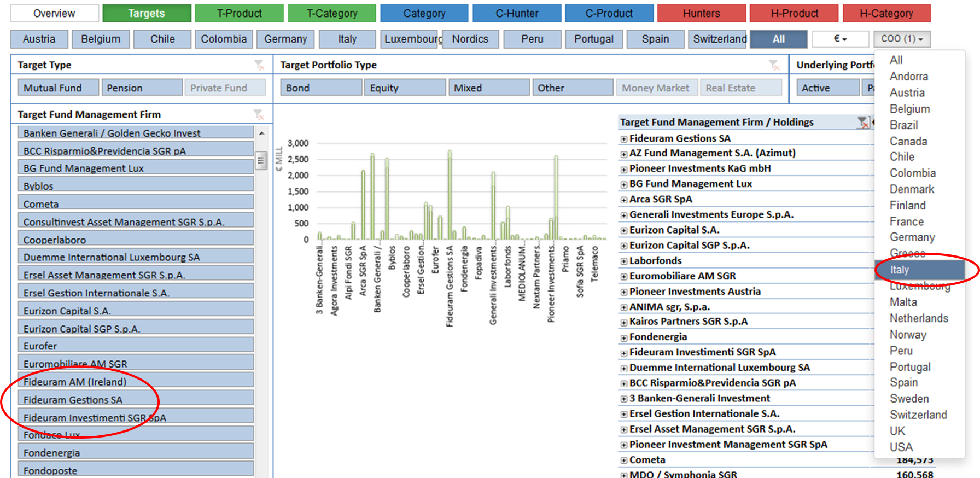Select Italy in the COO dropdown list

(920, 270)
